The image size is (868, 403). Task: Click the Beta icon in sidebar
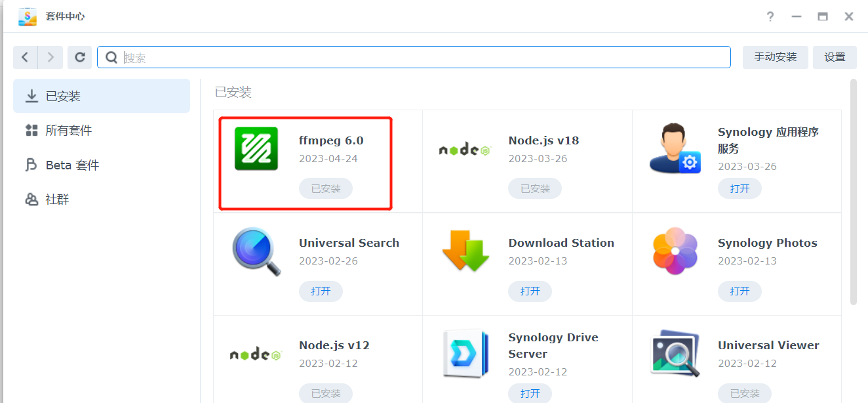pos(31,165)
